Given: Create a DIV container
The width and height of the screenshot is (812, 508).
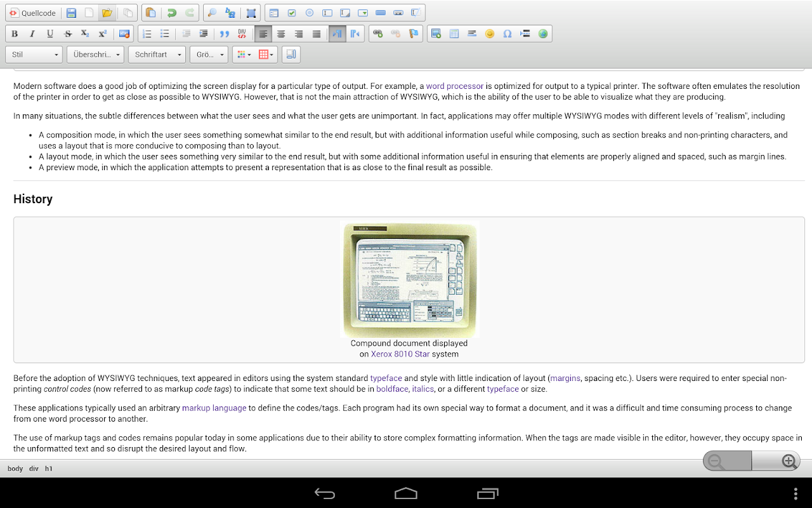Looking at the screenshot, I should 242,34.
